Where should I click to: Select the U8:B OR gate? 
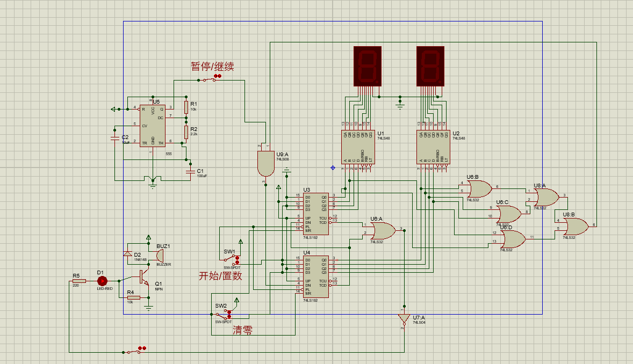point(576,227)
